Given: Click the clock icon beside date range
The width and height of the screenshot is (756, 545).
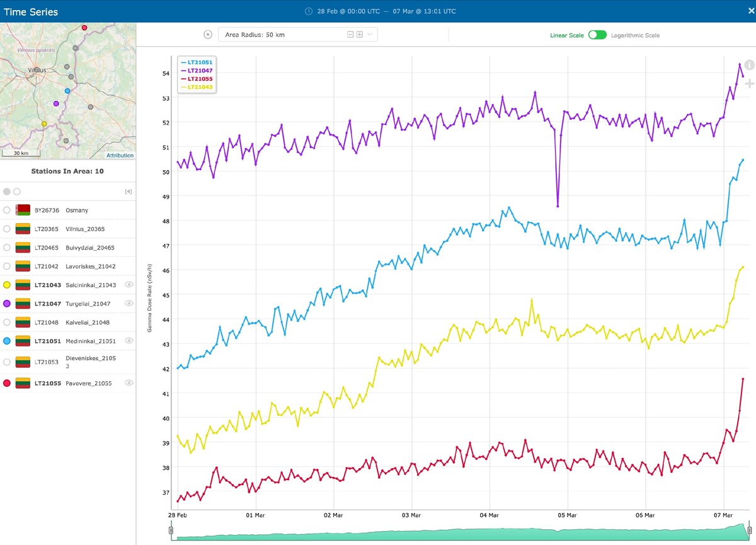Looking at the screenshot, I should point(308,11).
